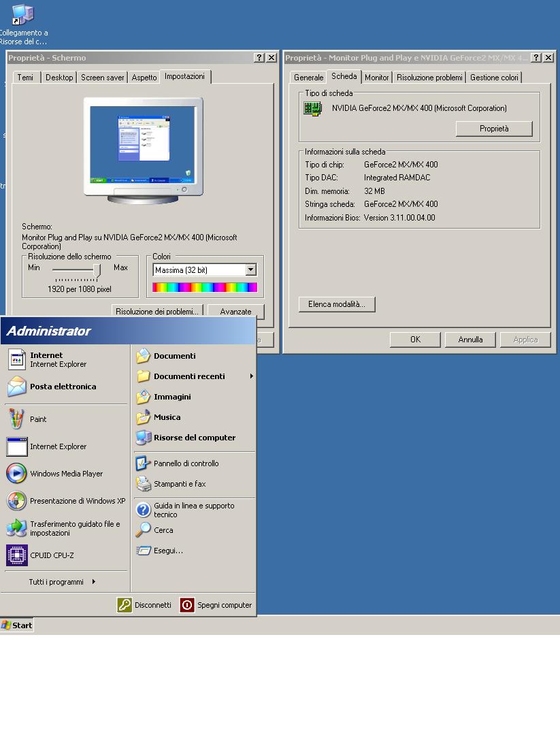Image resolution: width=560 pixels, height=735 pixels.
Task: Open the Risoluzione problemi tab
Action: coord(429,78)
